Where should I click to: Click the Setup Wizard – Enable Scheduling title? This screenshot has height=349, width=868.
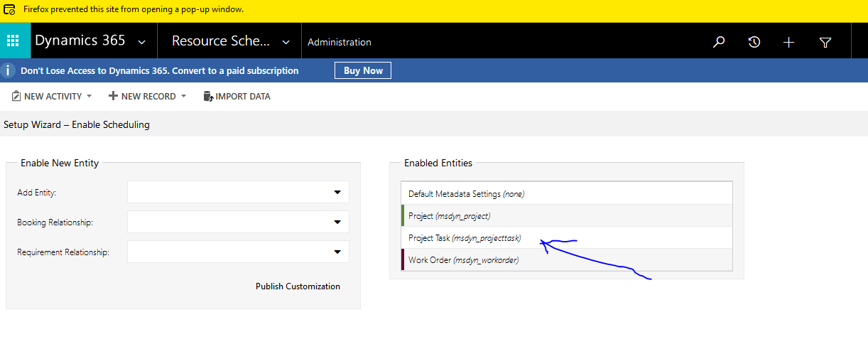(77, 124)
